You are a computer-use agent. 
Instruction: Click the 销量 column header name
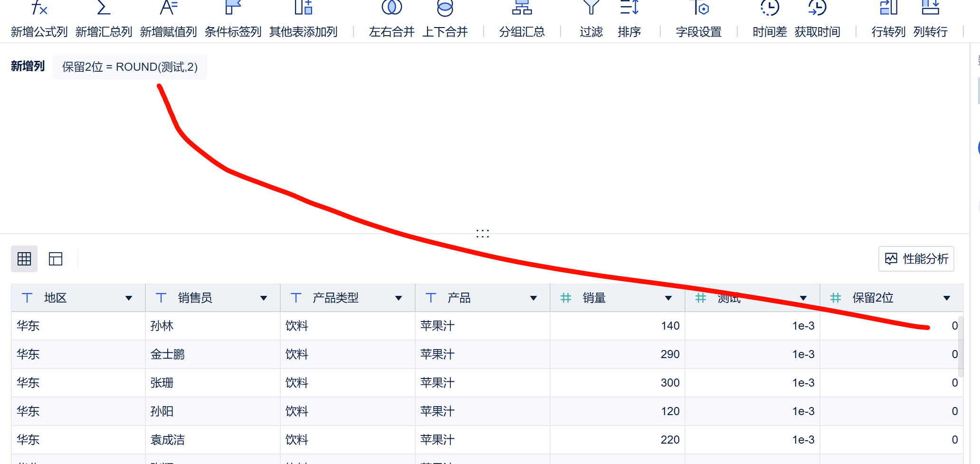tap(594, 298)
